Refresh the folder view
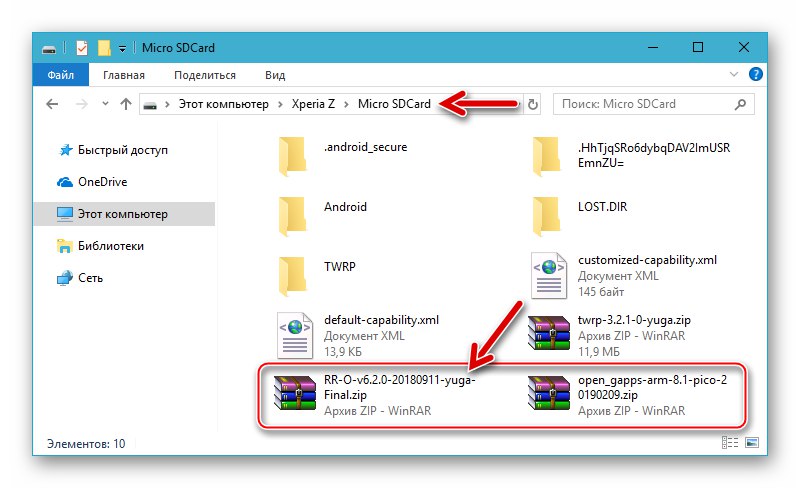This screenshot has height=488, width=800. tap(533, 105)
